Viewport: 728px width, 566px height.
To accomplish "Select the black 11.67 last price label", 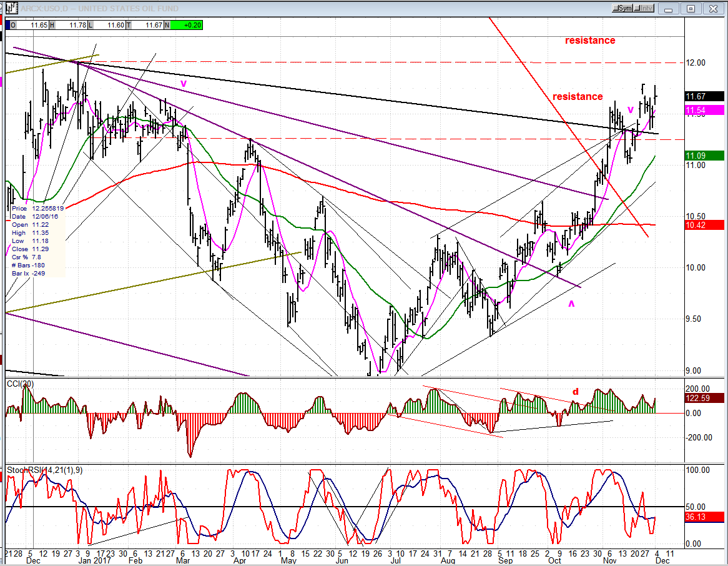I will 704,96.
